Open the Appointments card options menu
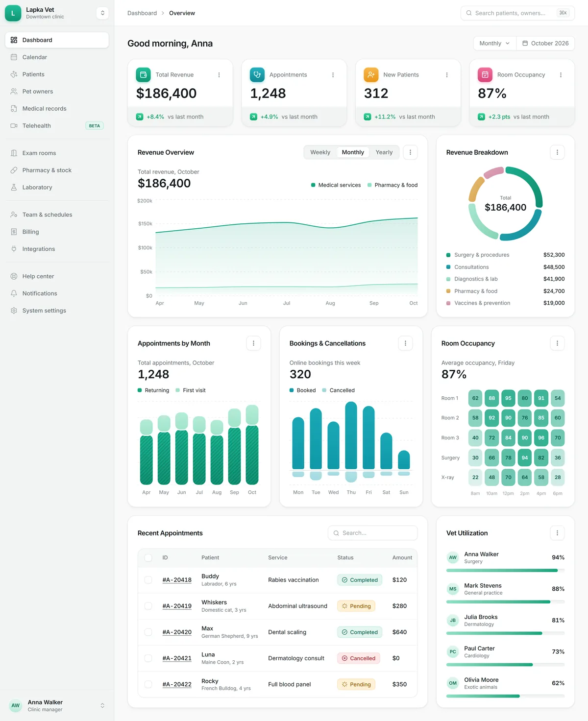 tap(333, 75)
